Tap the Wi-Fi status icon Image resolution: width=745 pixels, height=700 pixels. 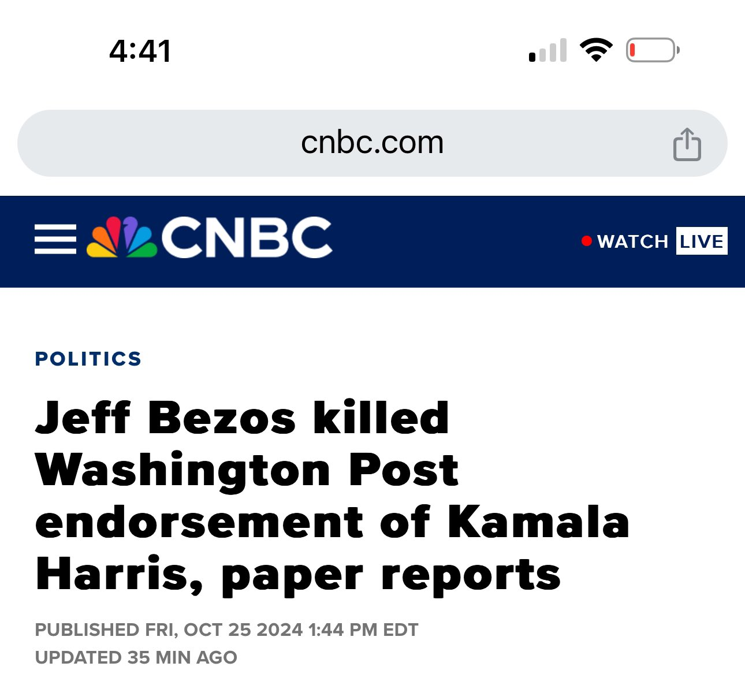(x=596, y=50)
